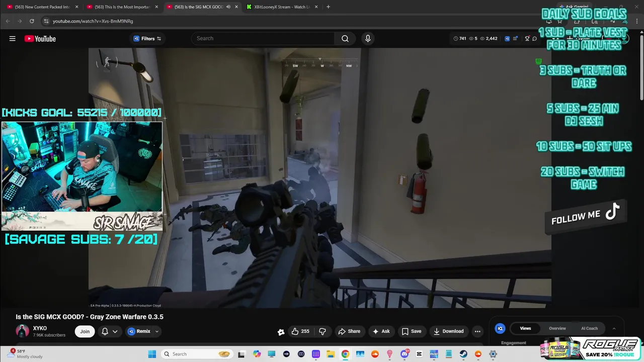Click the Ask button

[x=381, y=331]
